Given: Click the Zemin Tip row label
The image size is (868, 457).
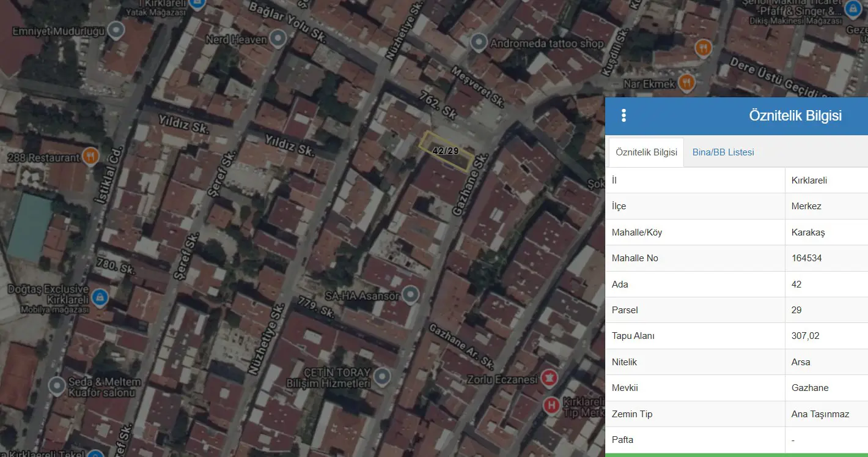Looking at the screenshot, I should (632, 414).
